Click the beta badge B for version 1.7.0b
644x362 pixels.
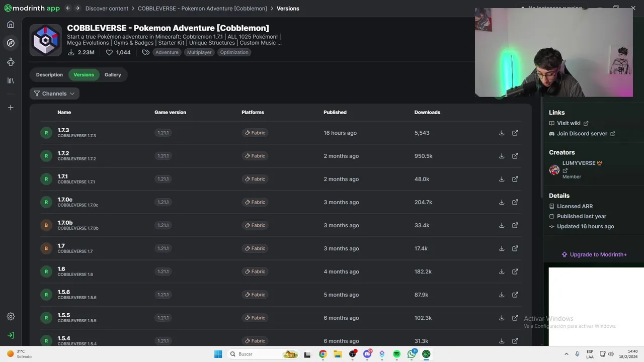(46, 225)
